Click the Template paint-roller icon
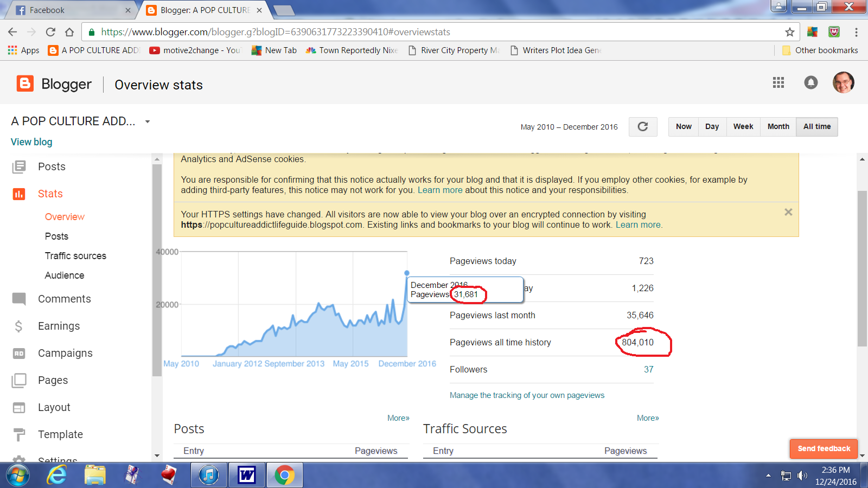Screen dimensions: 868x488 click(19, 434)
